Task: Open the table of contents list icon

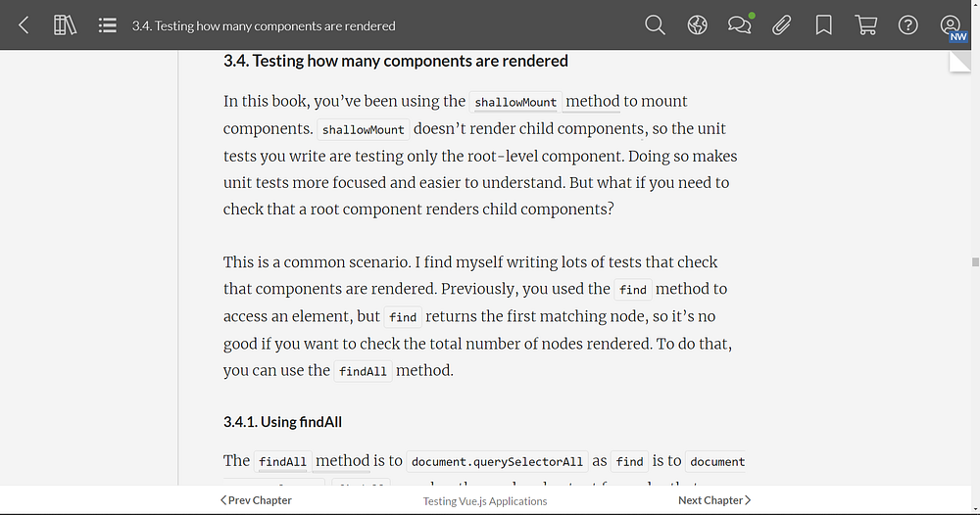Action: pos(108,25)
